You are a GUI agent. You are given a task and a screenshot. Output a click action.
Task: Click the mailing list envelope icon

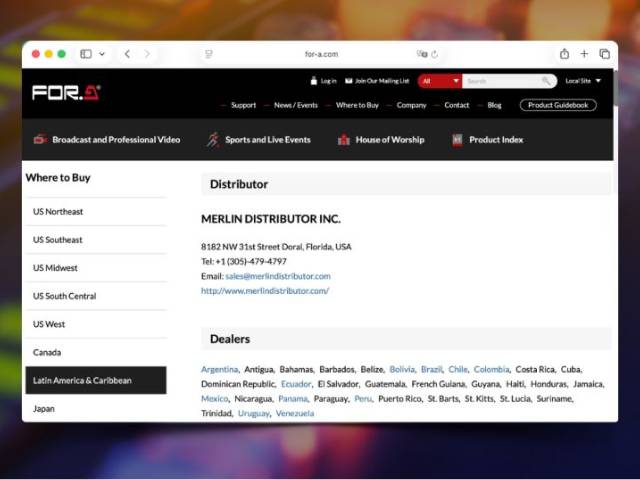pos(349,81)
